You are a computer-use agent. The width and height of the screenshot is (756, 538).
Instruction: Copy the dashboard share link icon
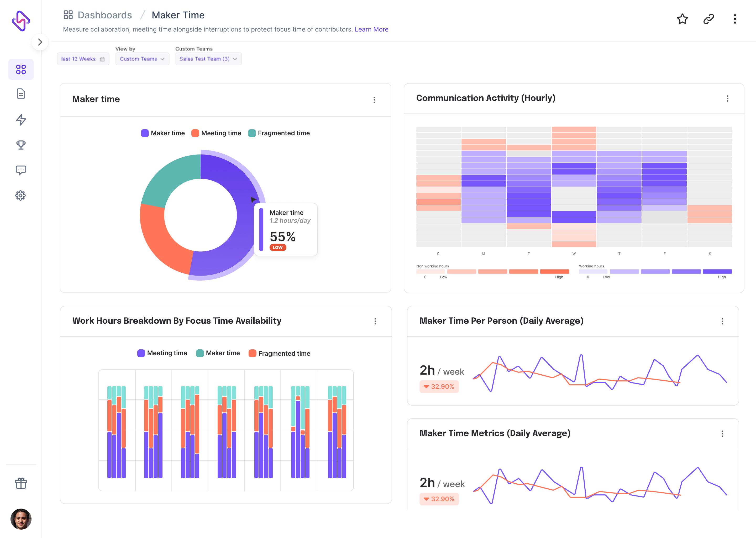[x=708, y=19]
